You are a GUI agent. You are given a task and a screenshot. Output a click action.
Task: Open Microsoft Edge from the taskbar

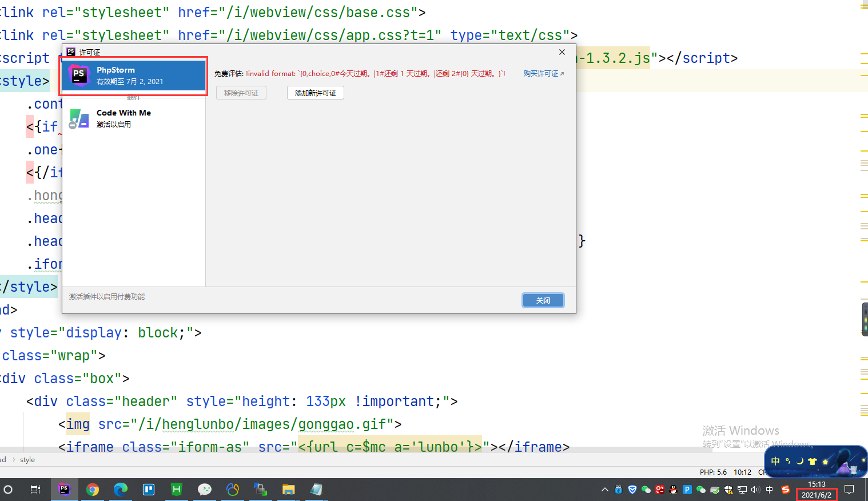[x=121, y=490]
